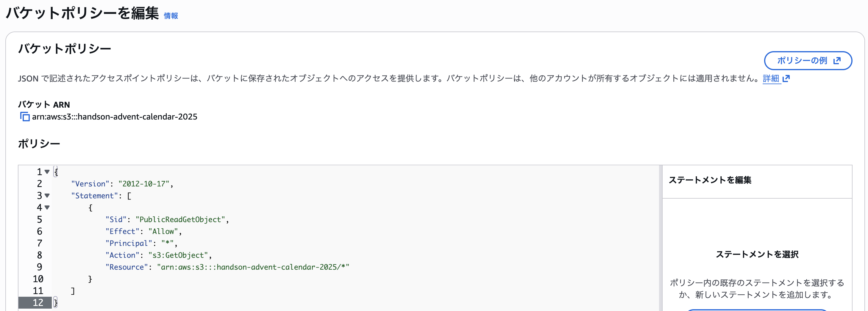This screenshot has width=868, height=311.
Task: Open the 情報 link beside the page title
Action: pos(171,15)
